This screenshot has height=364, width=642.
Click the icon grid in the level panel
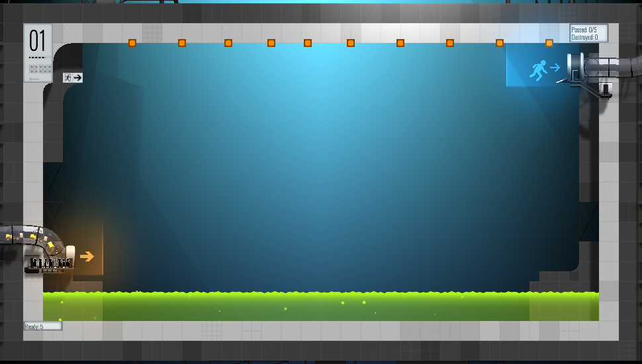click(x=40, y=69)
